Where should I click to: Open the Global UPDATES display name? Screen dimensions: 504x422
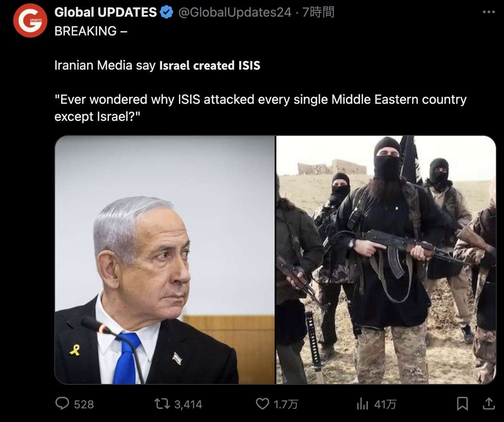pyautogui.click(x=105, y=12)
